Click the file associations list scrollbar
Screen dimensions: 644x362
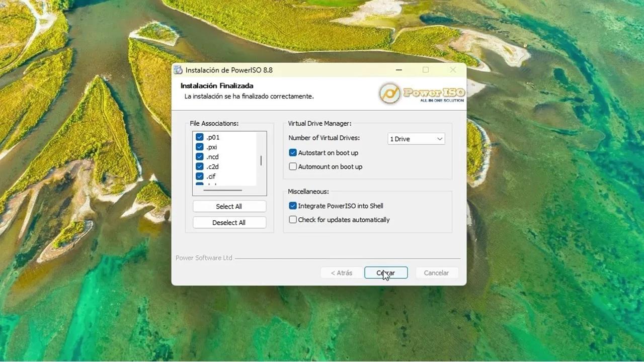(x=261, y=161)
